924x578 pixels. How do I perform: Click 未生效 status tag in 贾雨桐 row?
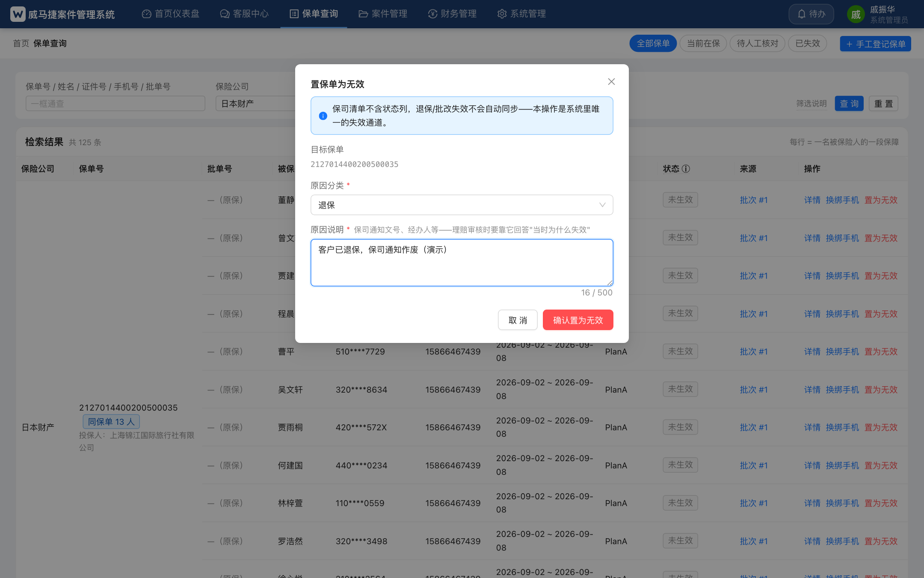(680, 427)
